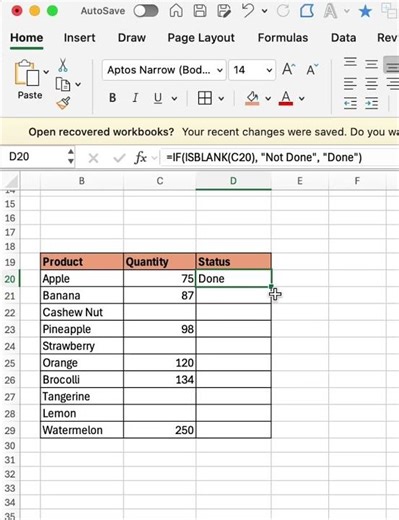Toggle Bold formatting
The width and height of the screenshot is (399, 520).
pos(113,98)
